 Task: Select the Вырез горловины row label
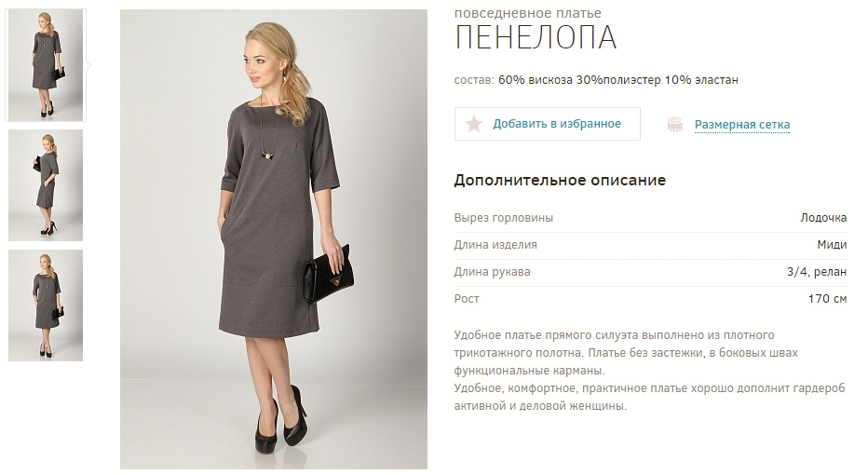503,218
